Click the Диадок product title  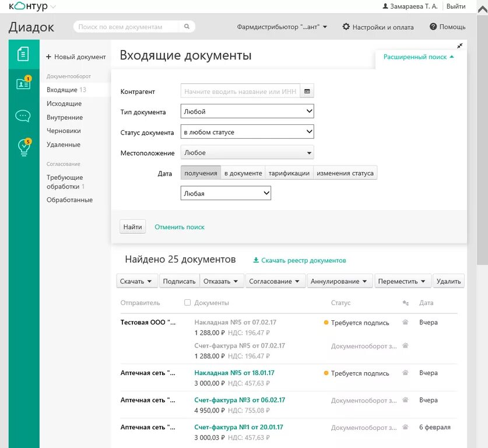31,27
